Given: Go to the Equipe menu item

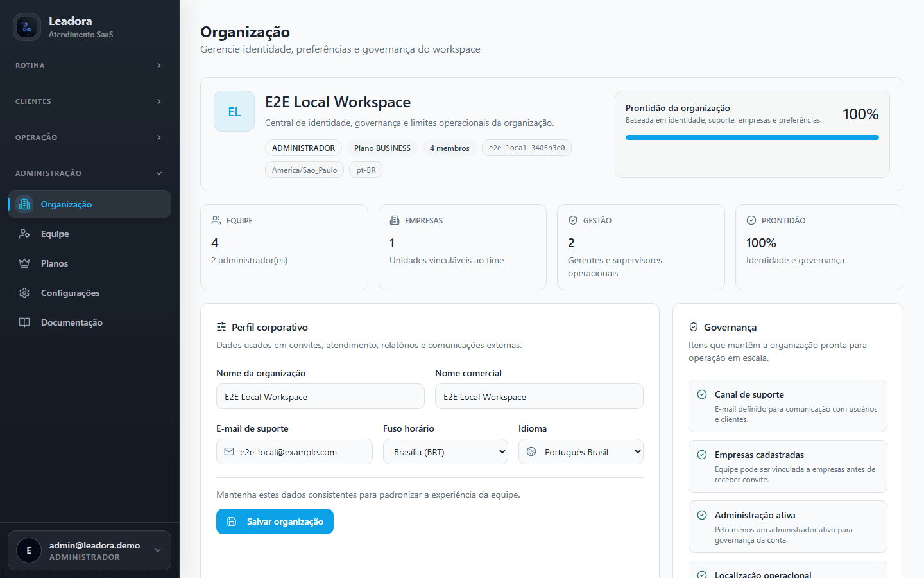Looking at the screenshot, I should coord(90,234).
